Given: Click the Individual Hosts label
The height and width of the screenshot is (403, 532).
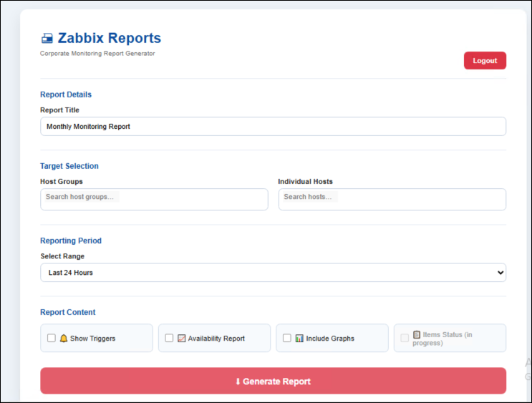Looking at the screenshot, I should pyautogui.click(x=305, y=182).
